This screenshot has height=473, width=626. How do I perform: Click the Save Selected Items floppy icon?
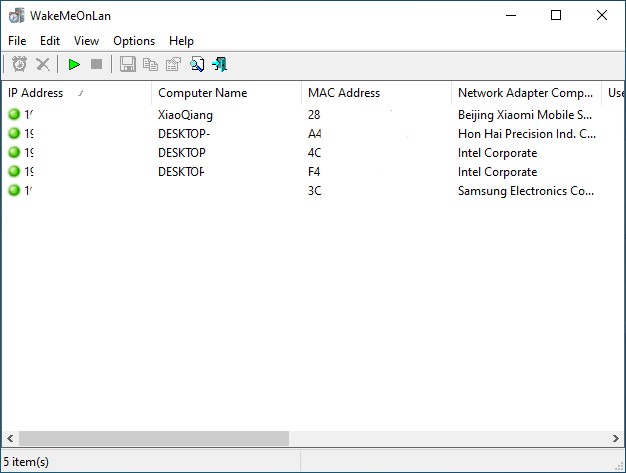[x=128, y=64]
